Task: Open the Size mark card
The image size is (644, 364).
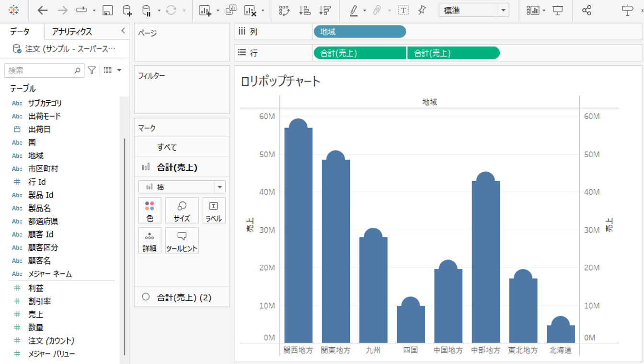Action: point(182,211)
